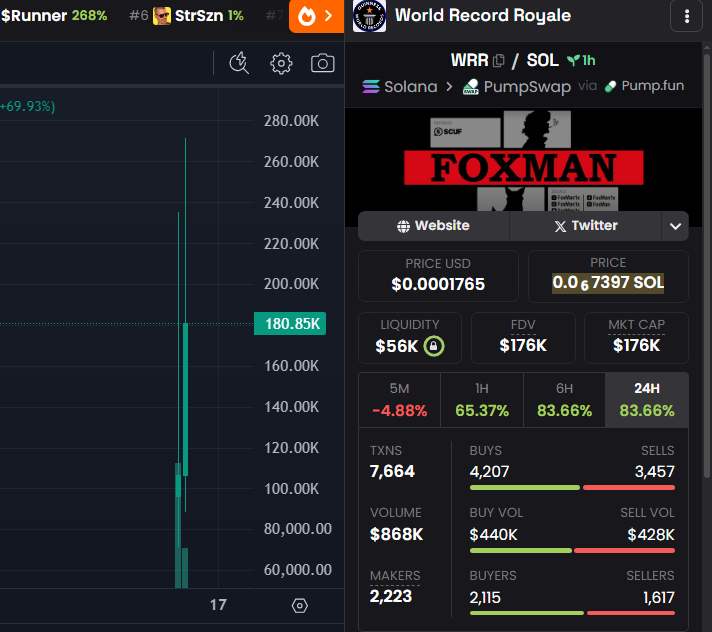712x632 pixels.
Task: Open chart settings gear icon
Action: tap(281, 63)
